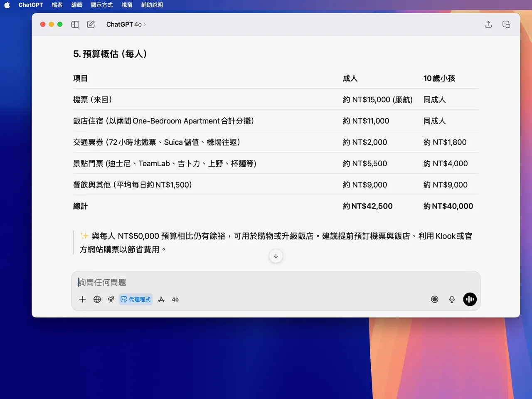Viewport: 532px width, 399px height.
Task: Open the ChatGPT app menu
Action: click(31, 5)
